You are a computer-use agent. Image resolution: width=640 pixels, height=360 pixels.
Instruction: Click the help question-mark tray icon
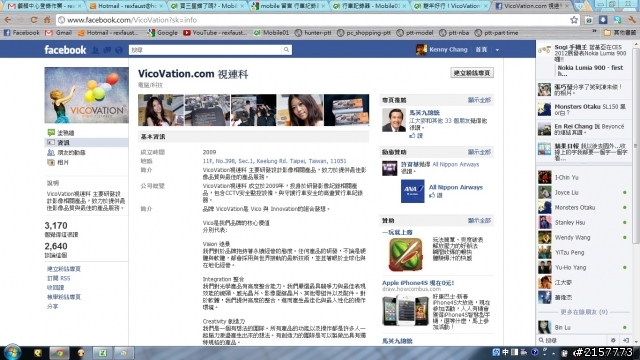tap(535, 352)
